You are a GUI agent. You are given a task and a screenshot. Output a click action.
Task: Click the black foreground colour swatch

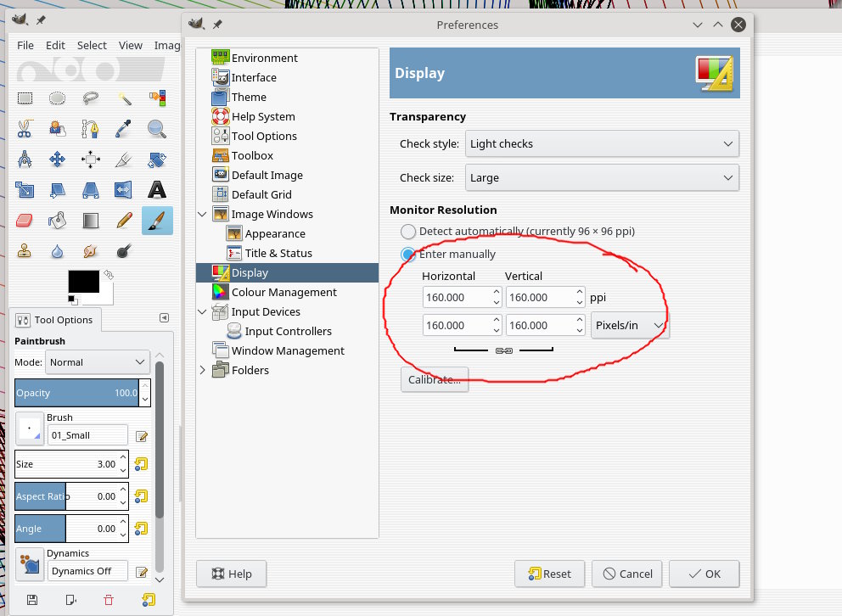pyautogui.click(x=83, y=281)
